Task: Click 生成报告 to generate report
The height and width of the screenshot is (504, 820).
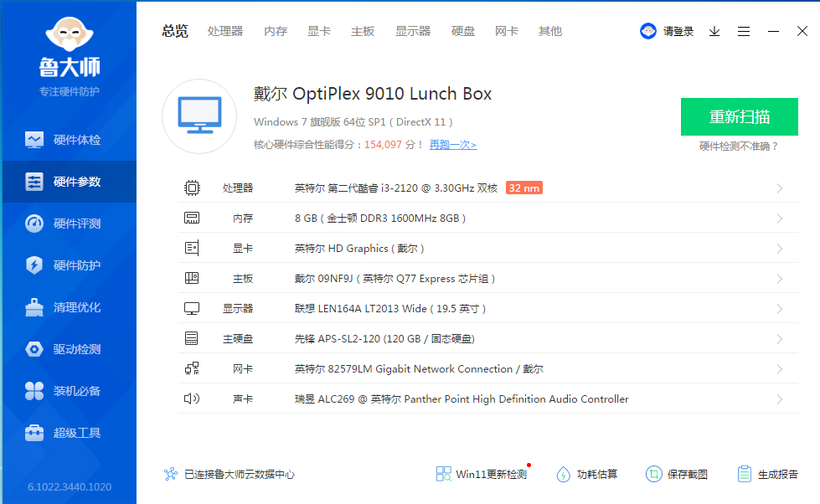Action: (768, 474)
